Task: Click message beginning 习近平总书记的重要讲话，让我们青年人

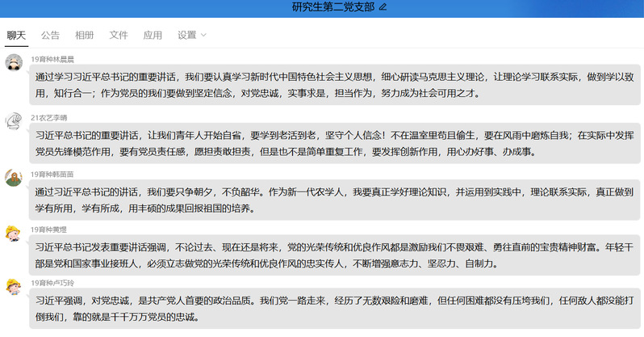Action: tap(335, 143)
